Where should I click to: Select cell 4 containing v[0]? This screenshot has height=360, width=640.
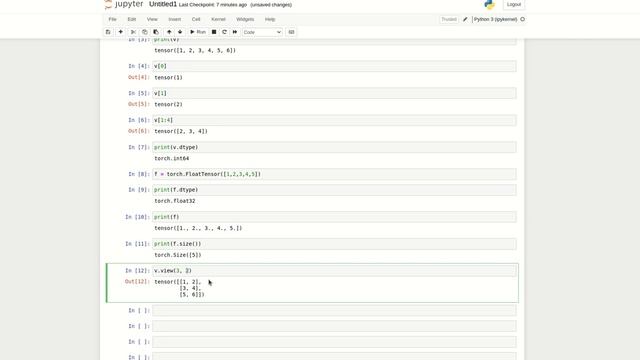pyautogui.click(x=334, y=66)
